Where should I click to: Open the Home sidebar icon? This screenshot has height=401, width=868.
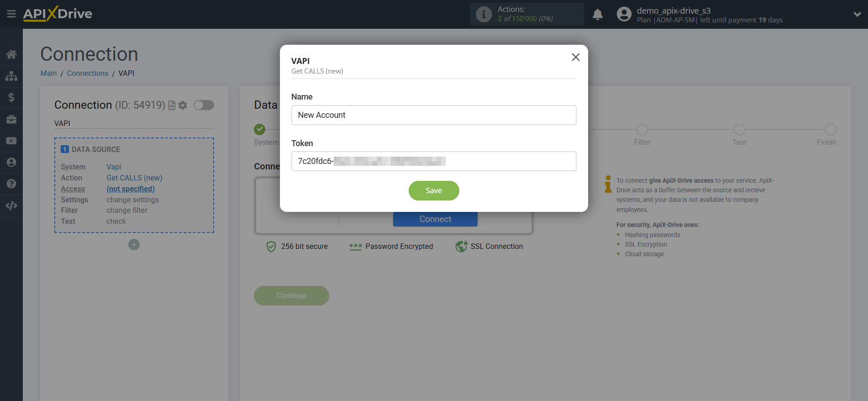click(11, 54)
